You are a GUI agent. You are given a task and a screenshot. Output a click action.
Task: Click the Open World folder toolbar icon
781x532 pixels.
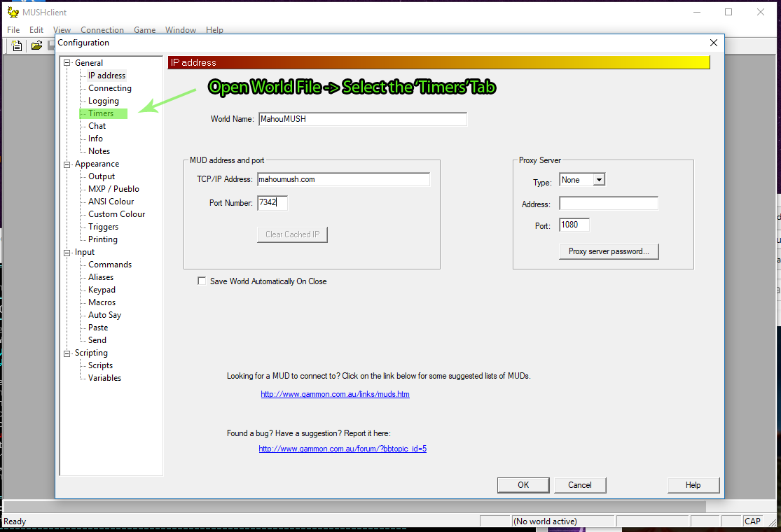coord(36,45)
